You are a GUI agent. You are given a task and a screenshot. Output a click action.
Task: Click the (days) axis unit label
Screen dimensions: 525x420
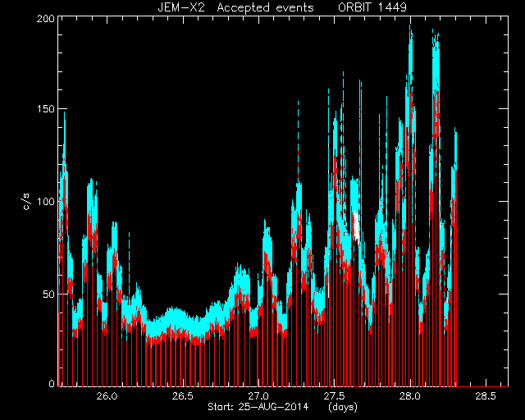point(343,407)
